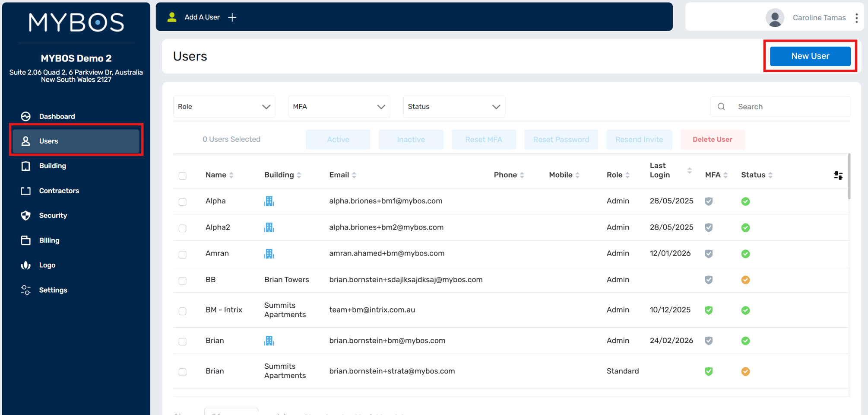
Task: Open the MFA filter dropdown
Action: coord(339,107)
